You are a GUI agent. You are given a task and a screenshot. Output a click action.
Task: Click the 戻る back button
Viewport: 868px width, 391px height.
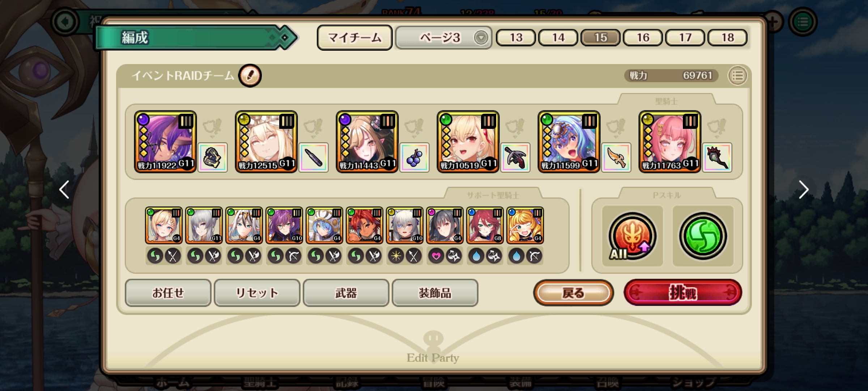pyautogui.click(x=573, y=293)
